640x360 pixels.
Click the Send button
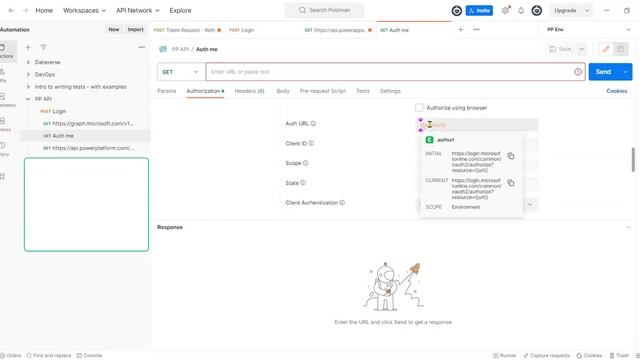pos(603,72)
